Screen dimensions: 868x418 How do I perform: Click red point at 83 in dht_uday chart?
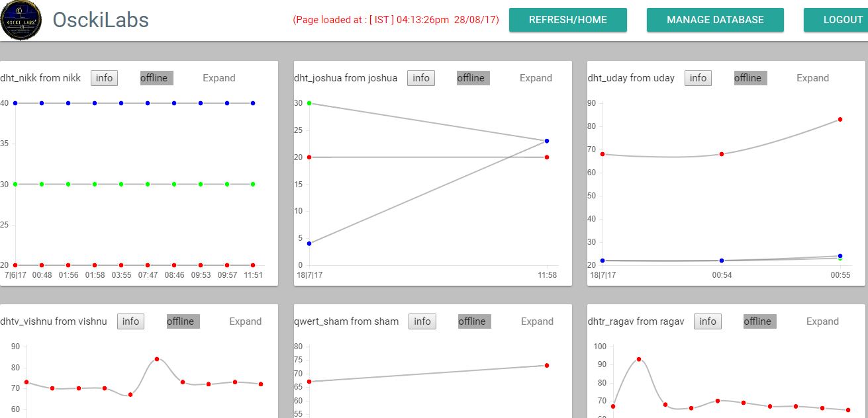840,120
